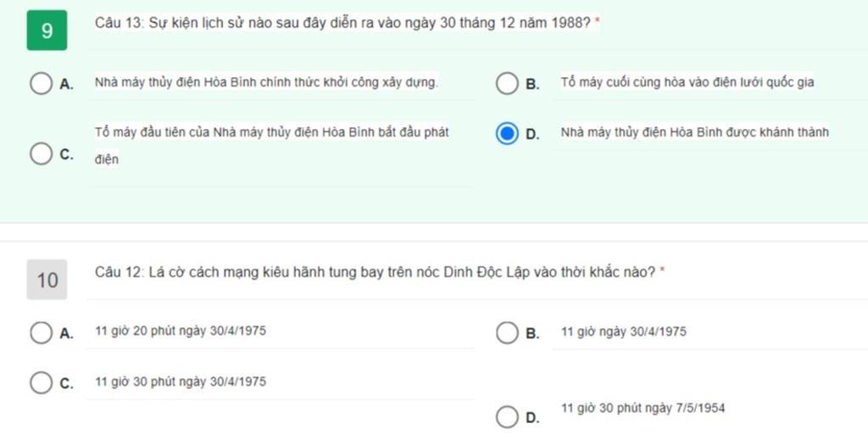The image size is (868, 446).
Task: Click answer text 11 giờ 20 phút ngày 30/4/1975
Action: [x=181, y=331]
